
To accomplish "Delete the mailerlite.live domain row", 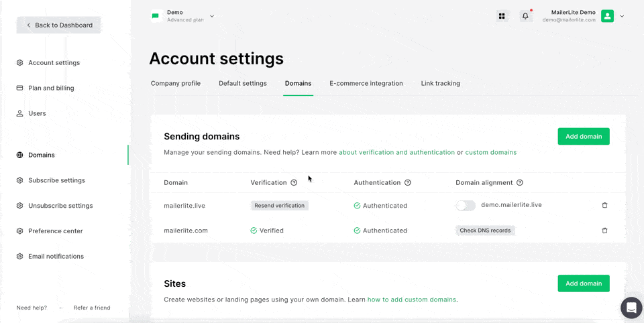I will click(x=604, y=205).
